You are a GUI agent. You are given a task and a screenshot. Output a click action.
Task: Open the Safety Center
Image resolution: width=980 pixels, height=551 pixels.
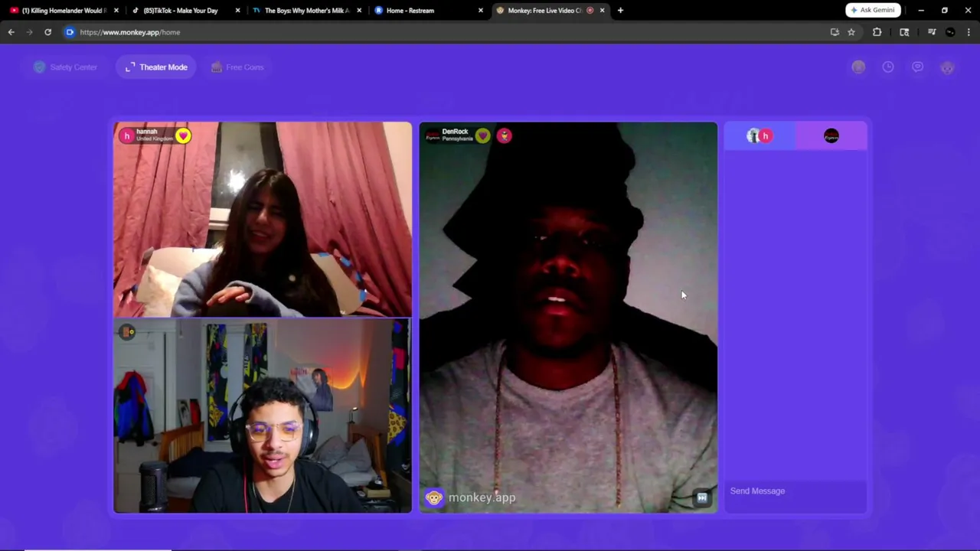pyautogui.click(x=66, y=67)
